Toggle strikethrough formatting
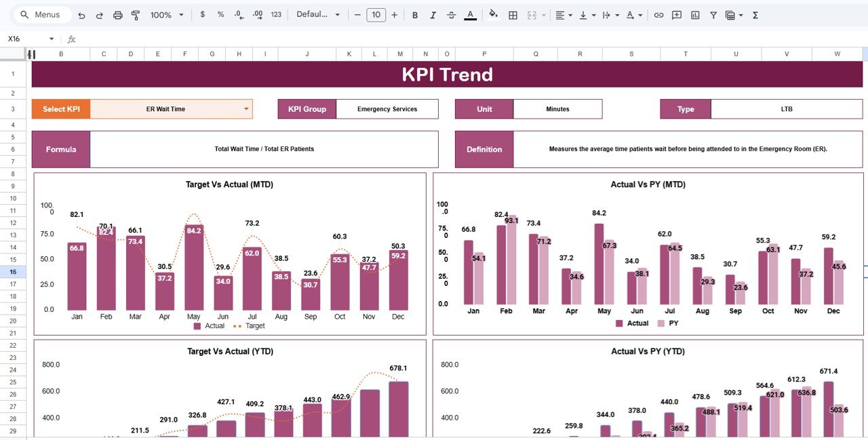The height and width of the screenshot is (440, 868). point(452,14)
